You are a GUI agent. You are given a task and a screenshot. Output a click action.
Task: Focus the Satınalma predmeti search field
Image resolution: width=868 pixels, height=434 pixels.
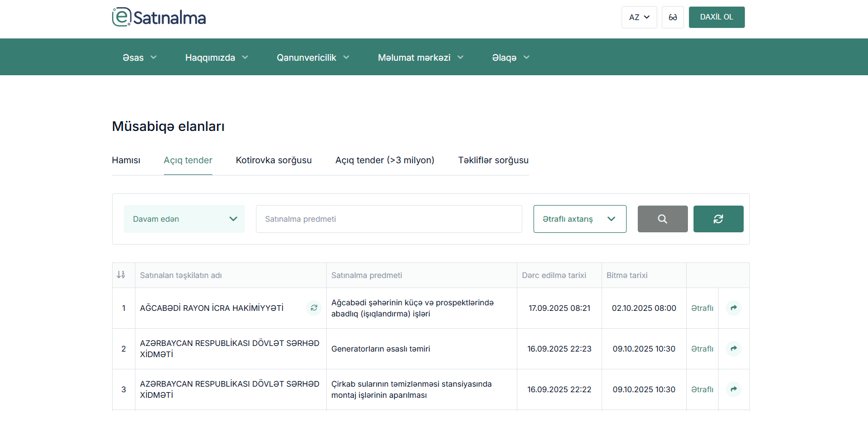(x=389, y=219)
